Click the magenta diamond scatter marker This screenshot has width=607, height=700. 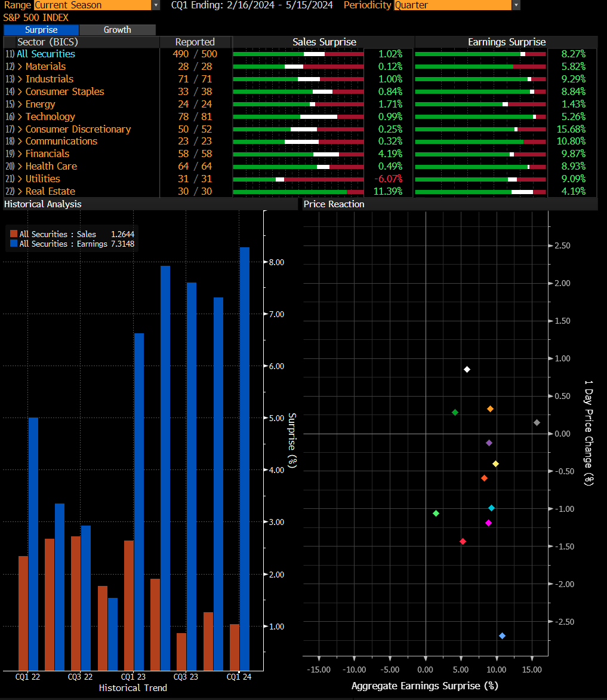coord(488,523)
